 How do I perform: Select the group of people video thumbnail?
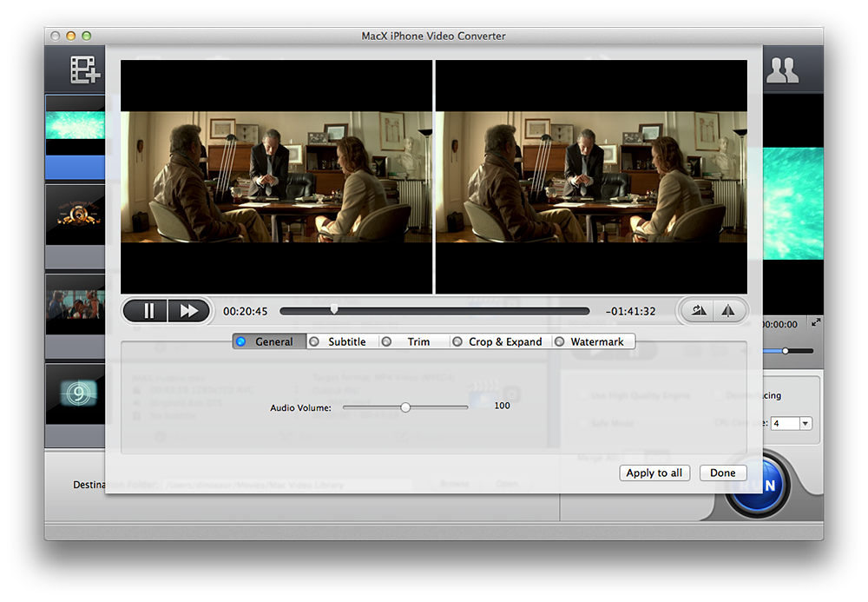pos(76,305)
